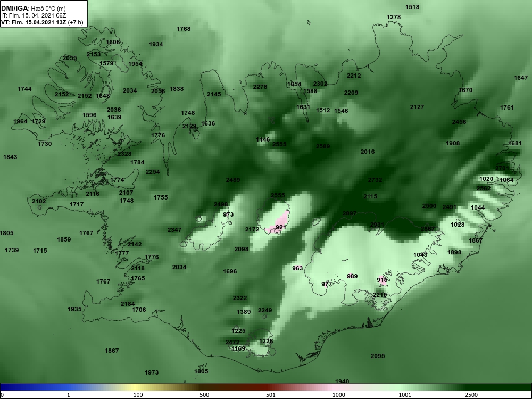Select the value 2153

(93, 55)
